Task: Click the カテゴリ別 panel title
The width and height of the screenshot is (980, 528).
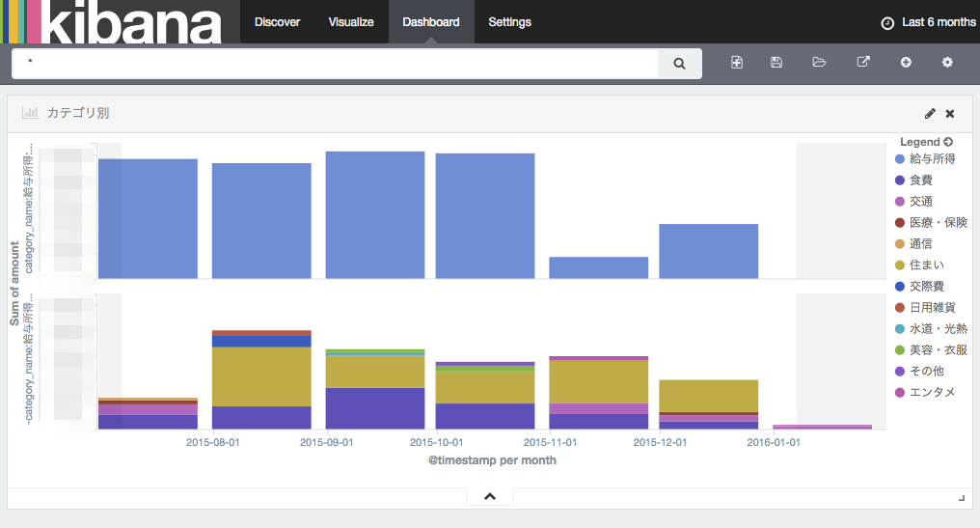Action: click(78, 113)
